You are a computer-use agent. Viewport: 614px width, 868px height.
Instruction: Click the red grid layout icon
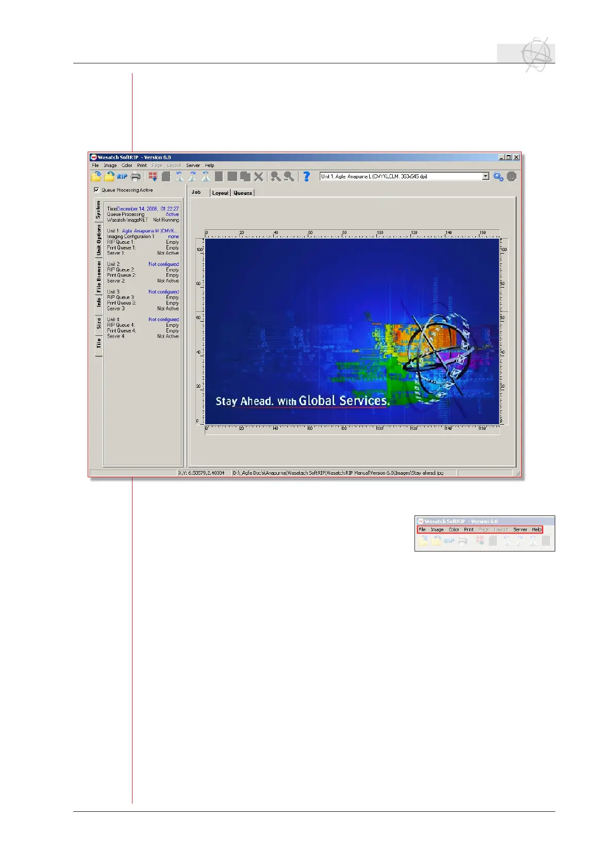click(153, 176)
